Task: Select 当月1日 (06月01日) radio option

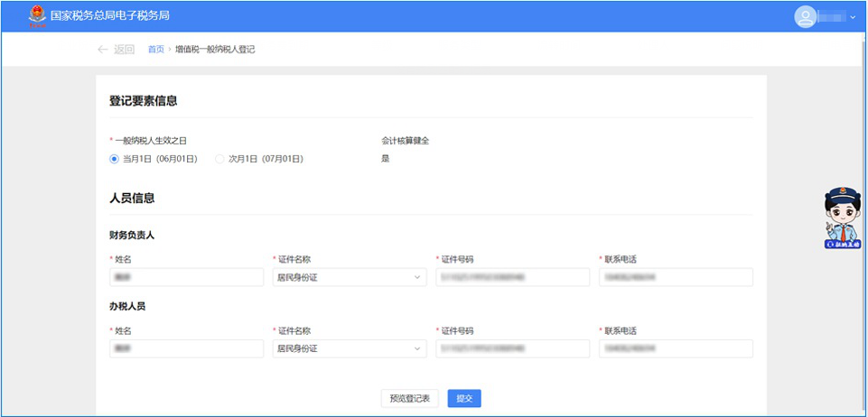Action: 114,159
